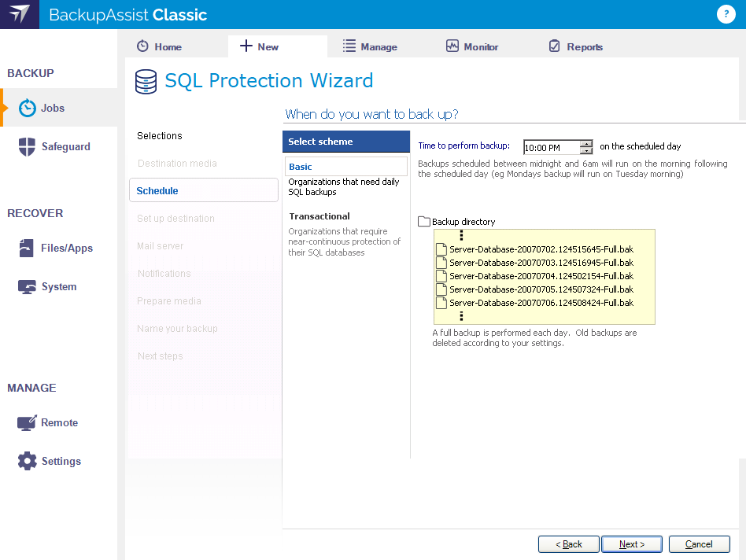
Task: Click the BackupAssist logo icon
Action: click(x=20, y=14)
